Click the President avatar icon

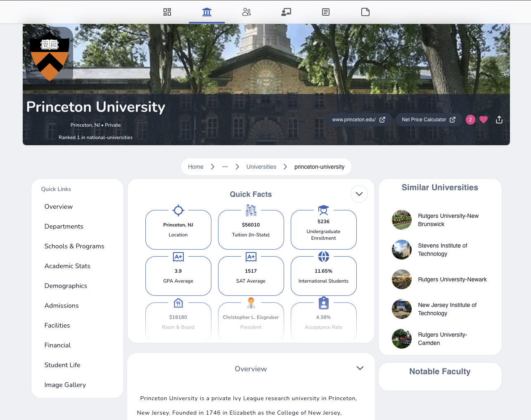pos(251,303)
